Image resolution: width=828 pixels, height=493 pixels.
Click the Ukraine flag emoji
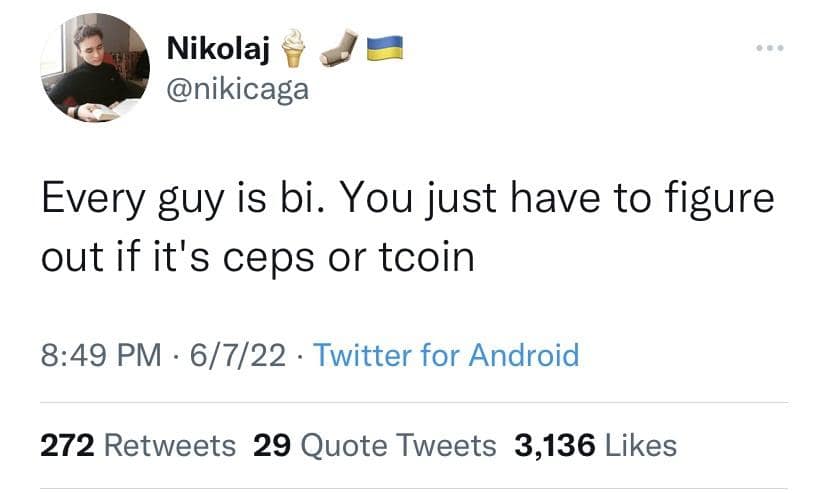[385, 48]
